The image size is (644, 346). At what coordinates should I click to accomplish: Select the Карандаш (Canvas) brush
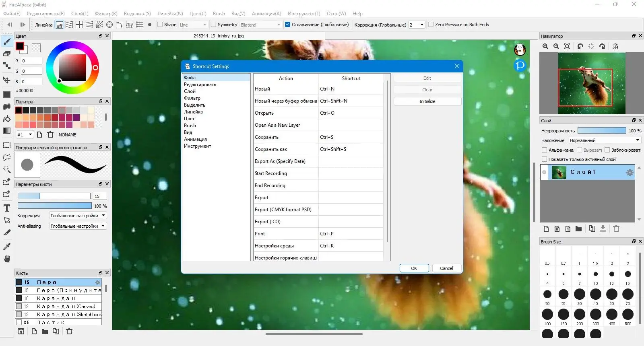pyautogui.click(x=59, y=307)
